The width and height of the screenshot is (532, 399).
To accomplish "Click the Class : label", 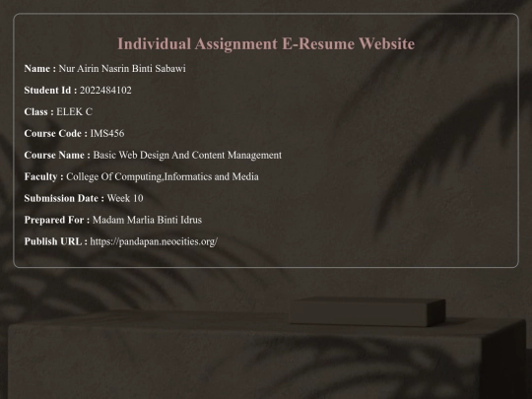I will (x=38, y=112).
